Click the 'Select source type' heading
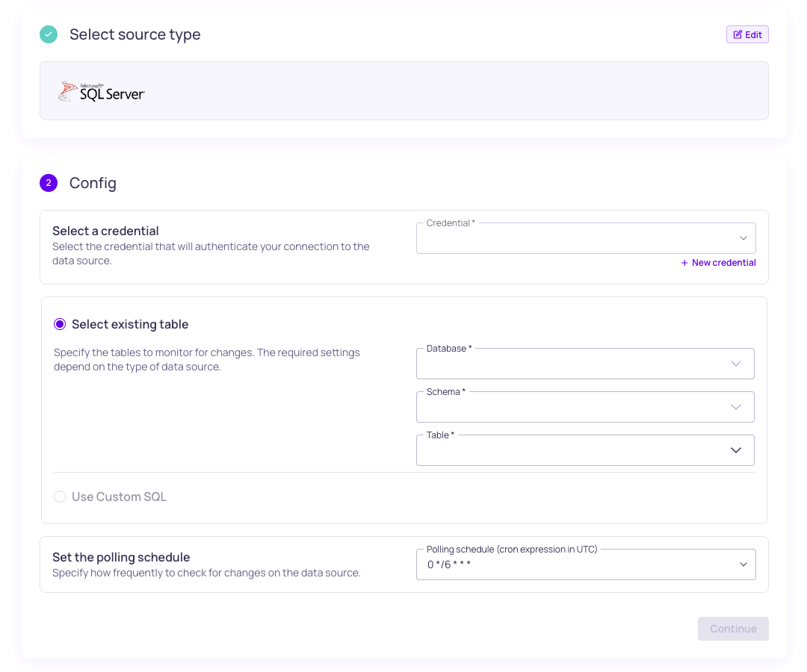 [x=134, y=34]
